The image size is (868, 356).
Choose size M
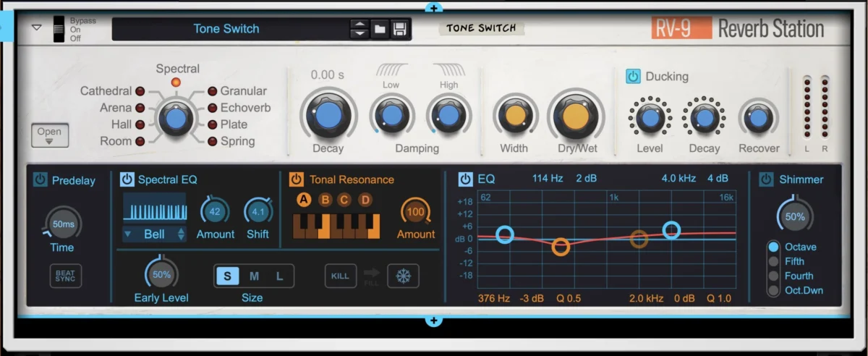254,276
